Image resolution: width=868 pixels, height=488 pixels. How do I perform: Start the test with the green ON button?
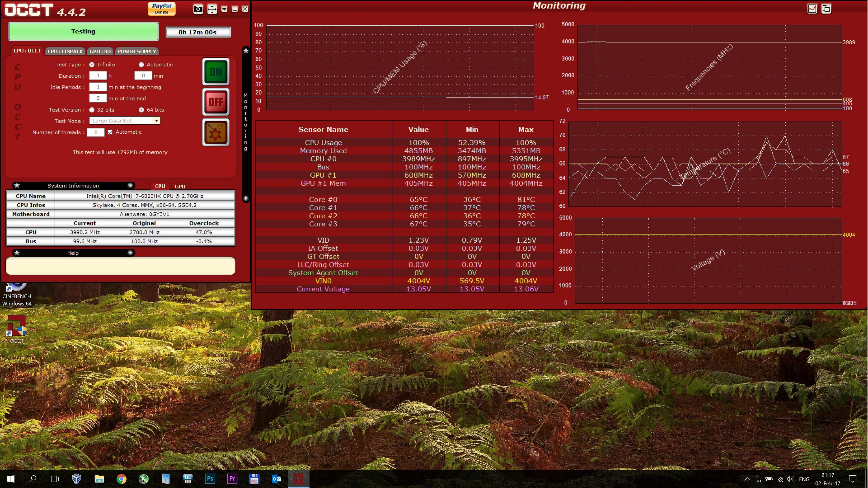click(x=216, y=71)
